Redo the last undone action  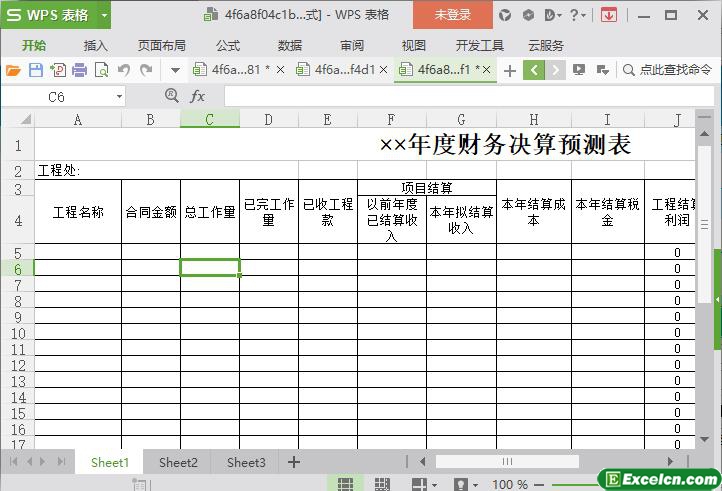click(x=146, y=70)
